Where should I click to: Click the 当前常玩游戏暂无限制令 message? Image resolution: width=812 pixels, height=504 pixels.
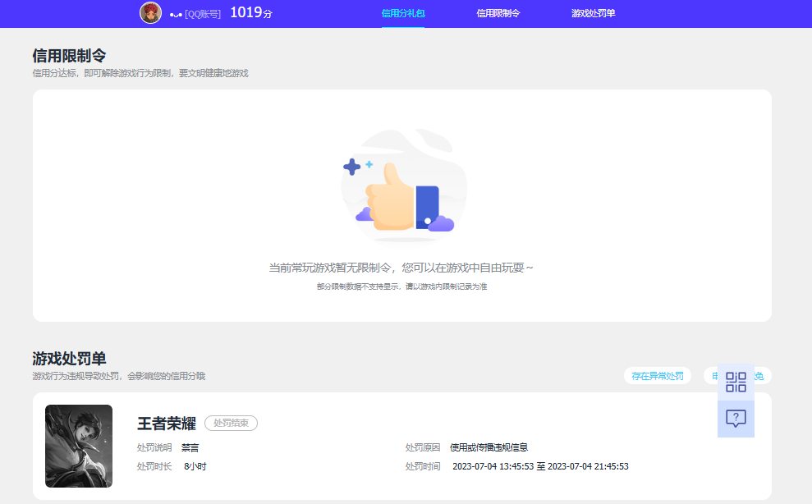tap(401, 268)
